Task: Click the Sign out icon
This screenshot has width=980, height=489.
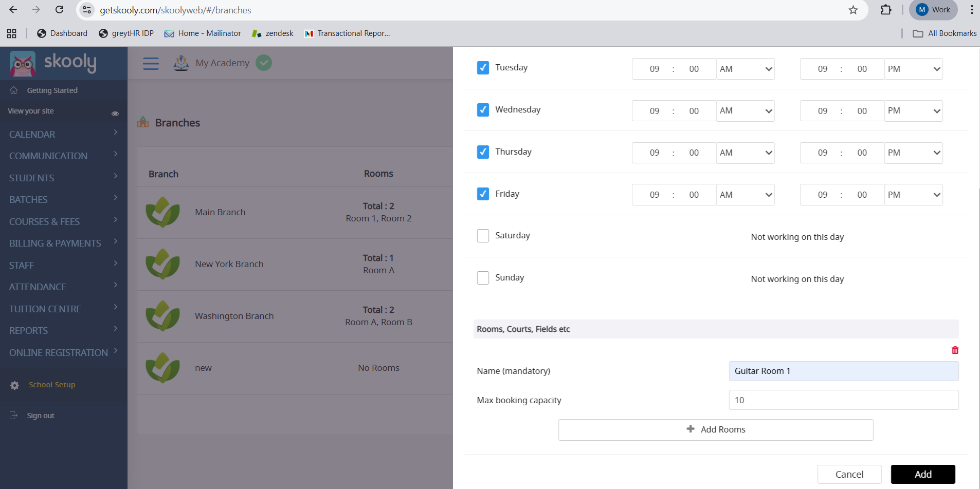Action: click(14, 416)
